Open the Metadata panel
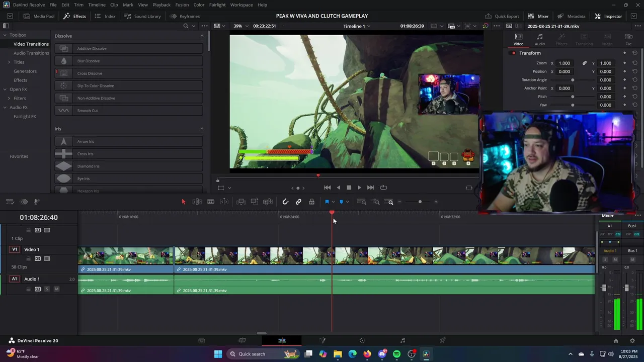The height and width of the screenshot is (362, 644). coord(571,16)
